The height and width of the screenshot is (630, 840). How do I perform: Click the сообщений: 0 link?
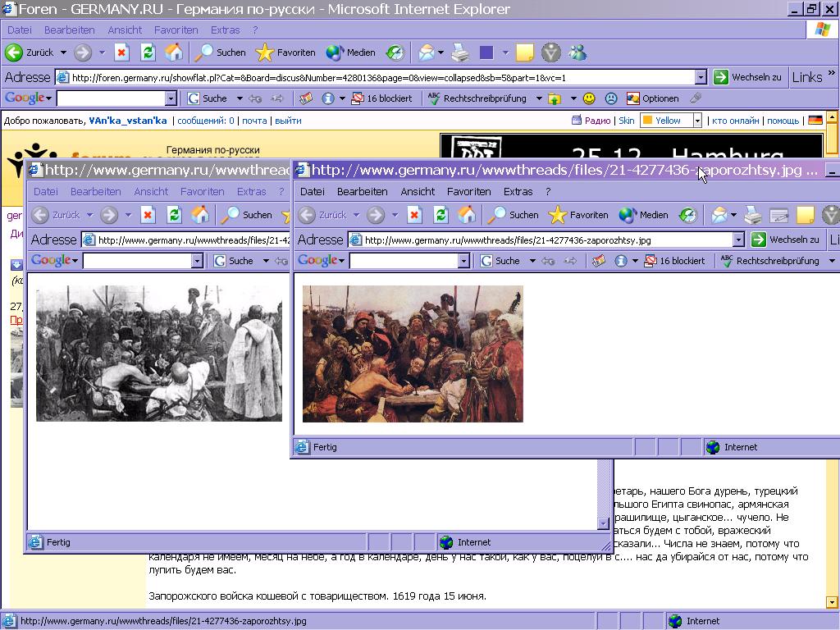[x=206, y=121]
